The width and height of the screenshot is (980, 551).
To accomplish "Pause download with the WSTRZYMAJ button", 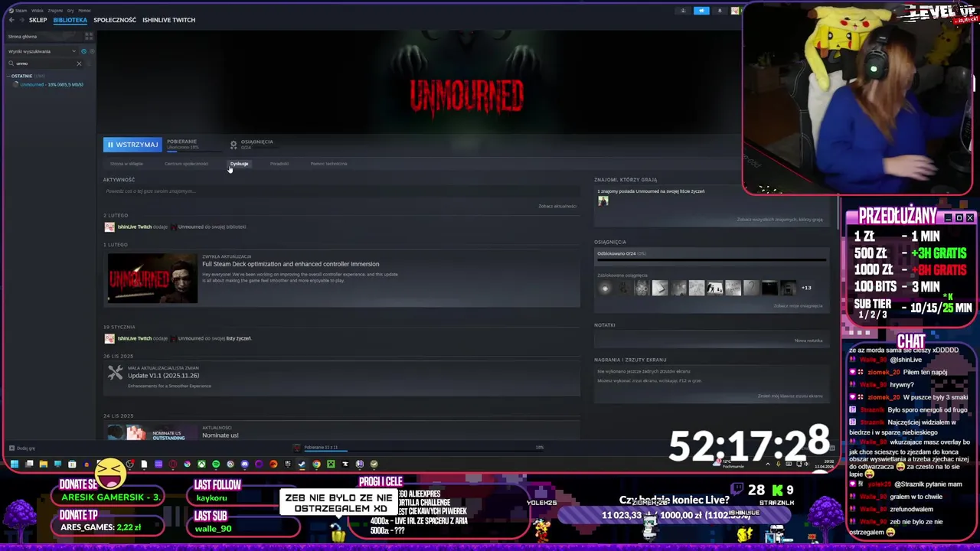I will [x=132, y=145].
